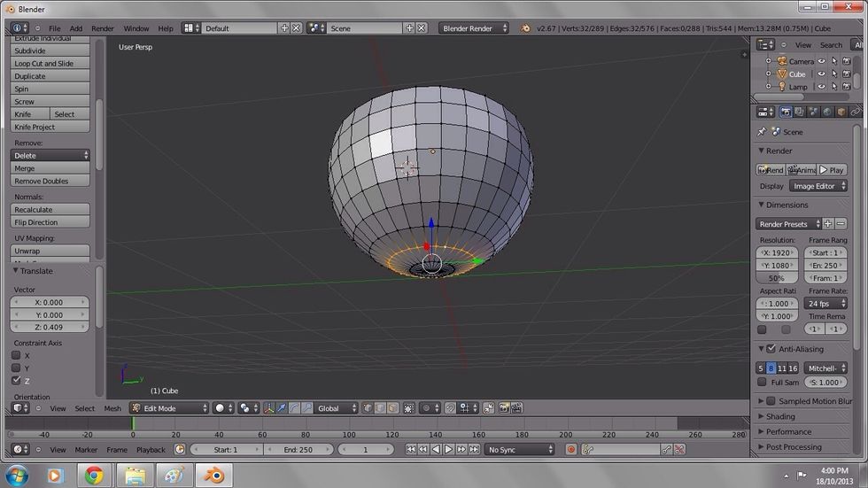The height and width of the screenshot is (488, 868).
Task: Click the Camera object icon in outliner
Action: [x=781, y=61]
